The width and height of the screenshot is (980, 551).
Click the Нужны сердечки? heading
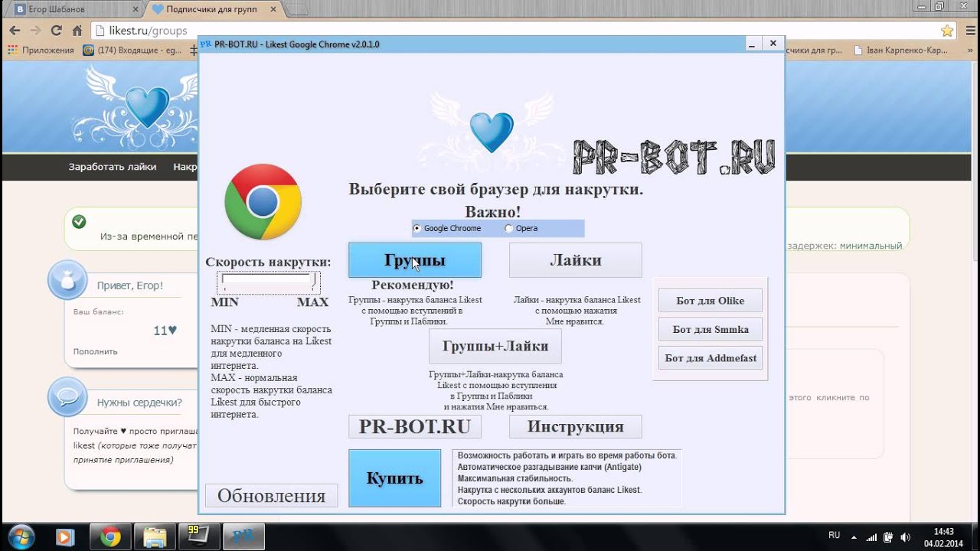coord(139,402)
